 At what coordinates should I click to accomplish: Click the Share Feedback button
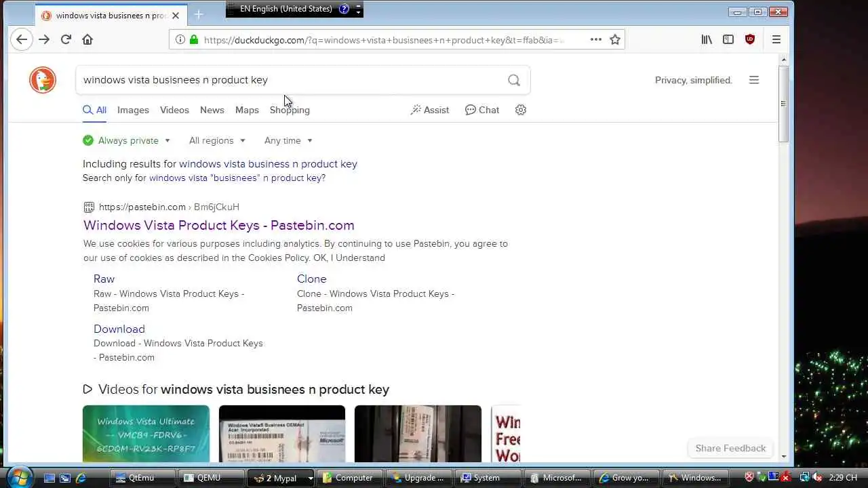point(730,448)
